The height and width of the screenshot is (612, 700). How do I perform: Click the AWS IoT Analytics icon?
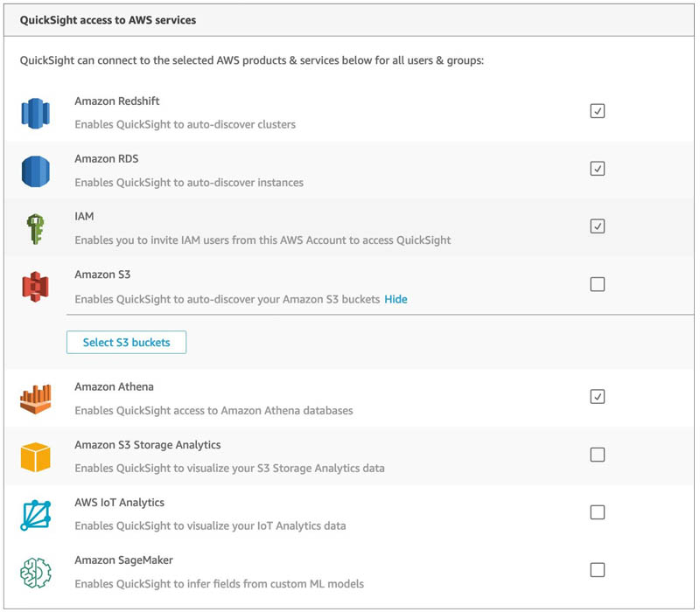point(36,515)
